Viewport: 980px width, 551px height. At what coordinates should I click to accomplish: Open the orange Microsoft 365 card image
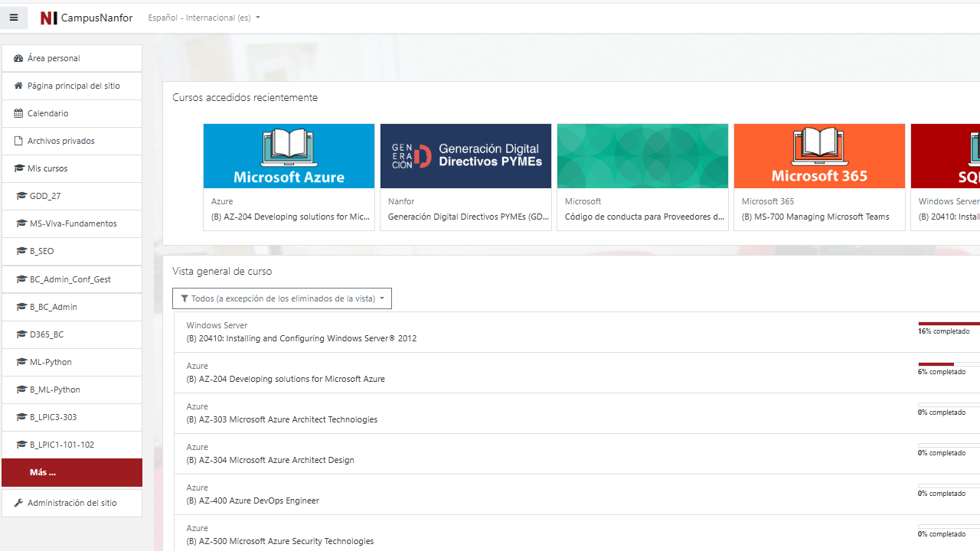(x=819, y=156)
